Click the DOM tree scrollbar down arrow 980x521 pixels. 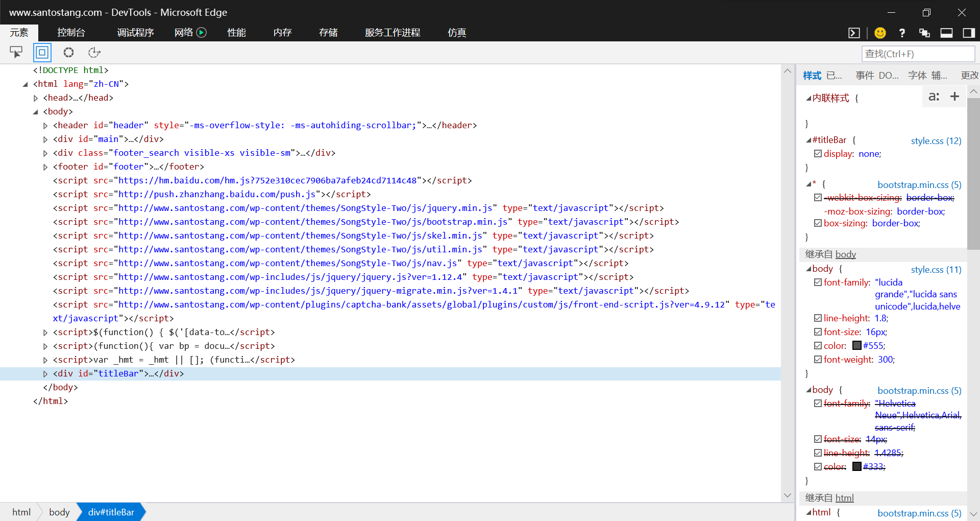tap(787, 495)
